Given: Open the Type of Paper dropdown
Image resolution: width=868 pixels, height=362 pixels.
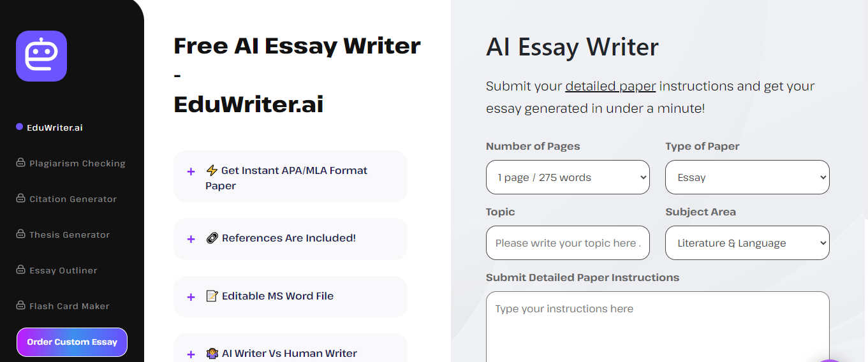Looking at the screenshot, I should coord(747,177).
